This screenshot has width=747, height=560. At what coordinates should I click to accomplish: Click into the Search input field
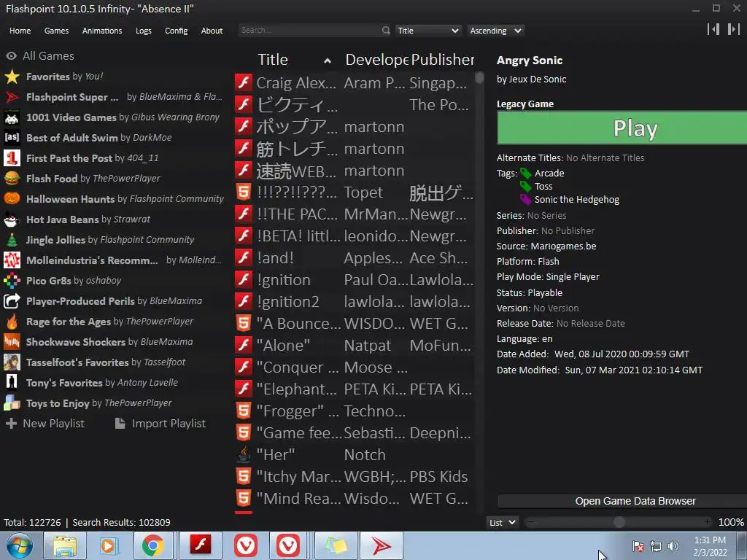[x=309, y=31]
